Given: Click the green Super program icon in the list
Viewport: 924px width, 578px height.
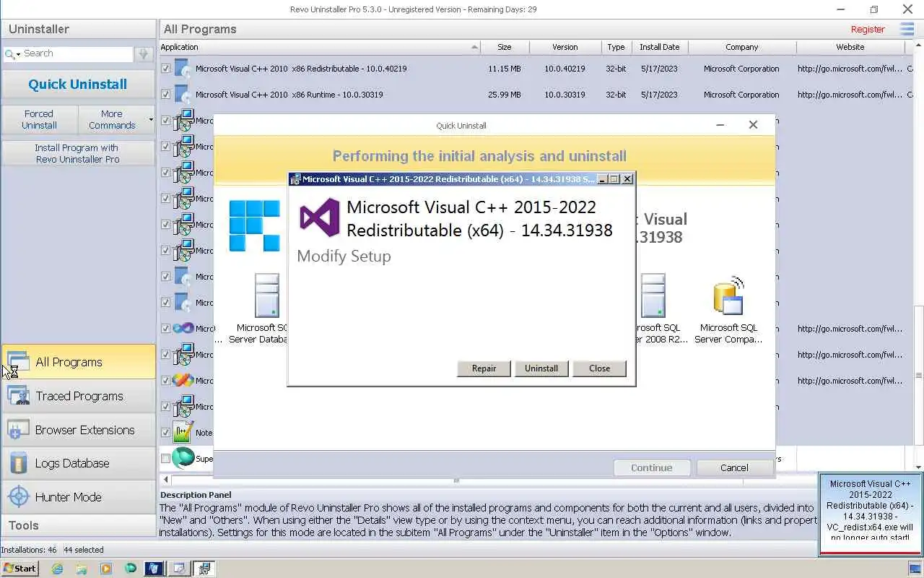Looking at the screenshot, I should pos(183,458).
